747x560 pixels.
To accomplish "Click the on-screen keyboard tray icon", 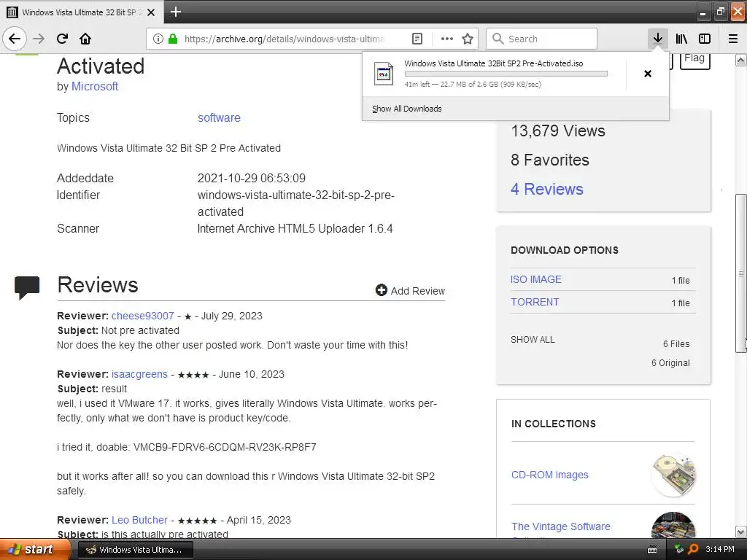I will [652, 550].
